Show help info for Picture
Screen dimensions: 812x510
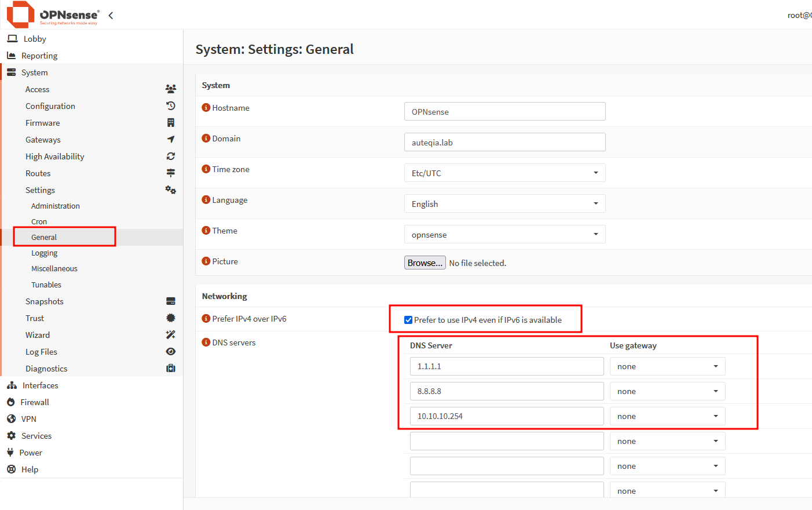[206, 261]
